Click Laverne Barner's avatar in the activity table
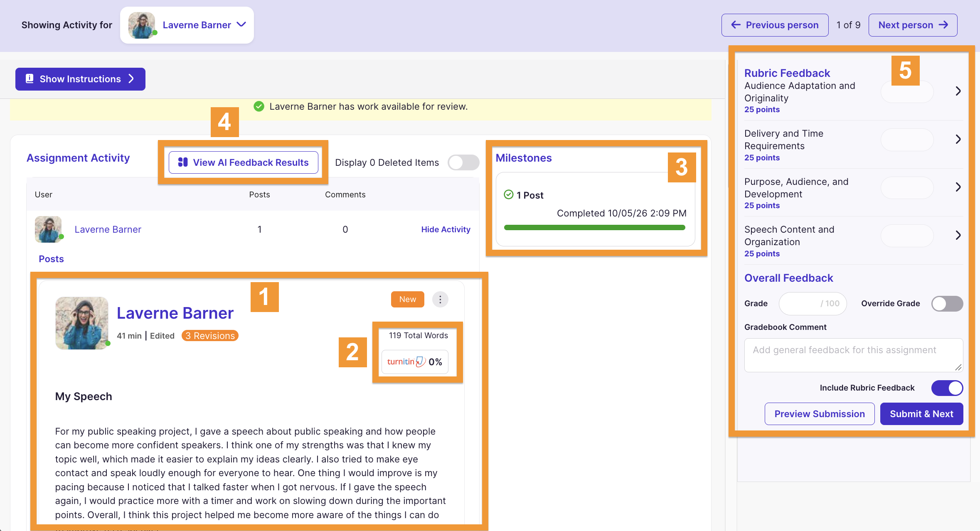Image resolution: width=980 pixels, height=531 pixels. tap(48, 229)
